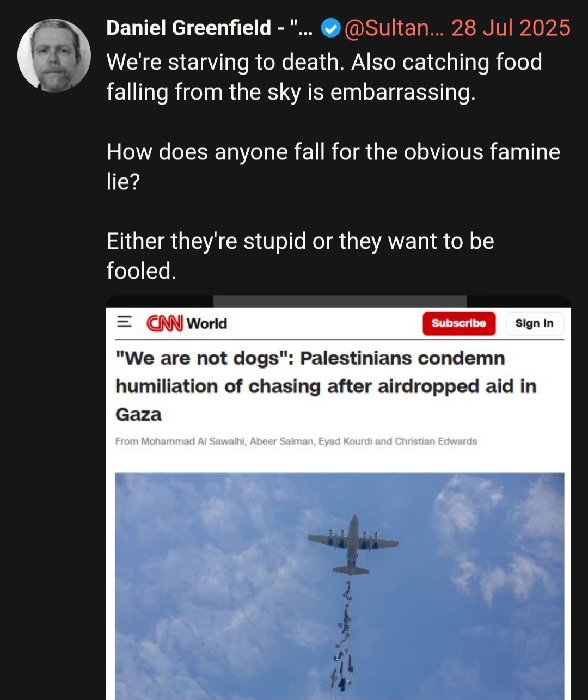
Task: Open CNN hamburger menu icon
Action: (x=125, y=322)
